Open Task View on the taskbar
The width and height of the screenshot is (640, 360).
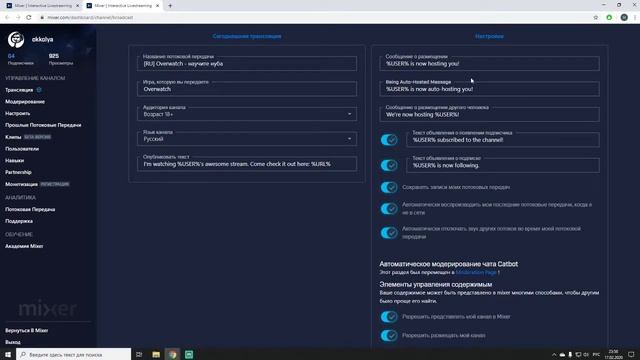[139, 354]
